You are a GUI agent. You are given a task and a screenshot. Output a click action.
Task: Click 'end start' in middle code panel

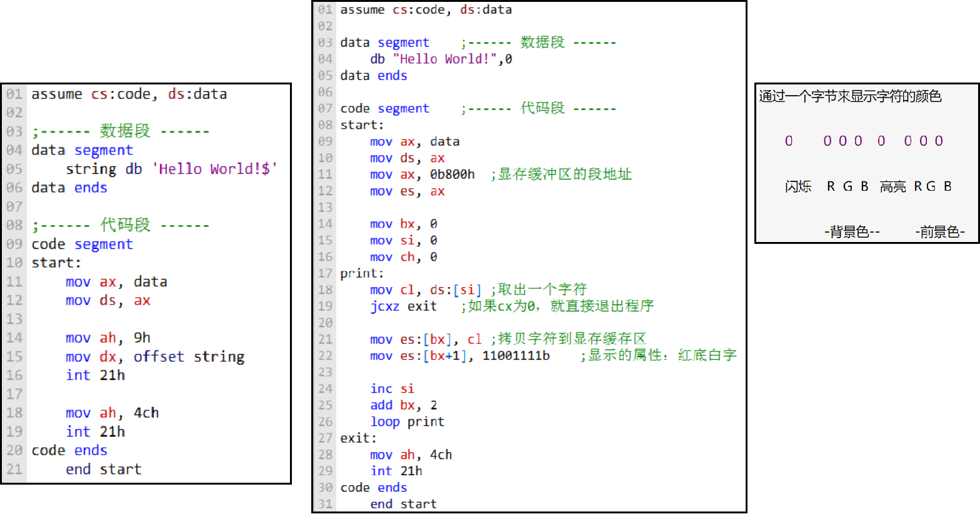click(404, 504)
